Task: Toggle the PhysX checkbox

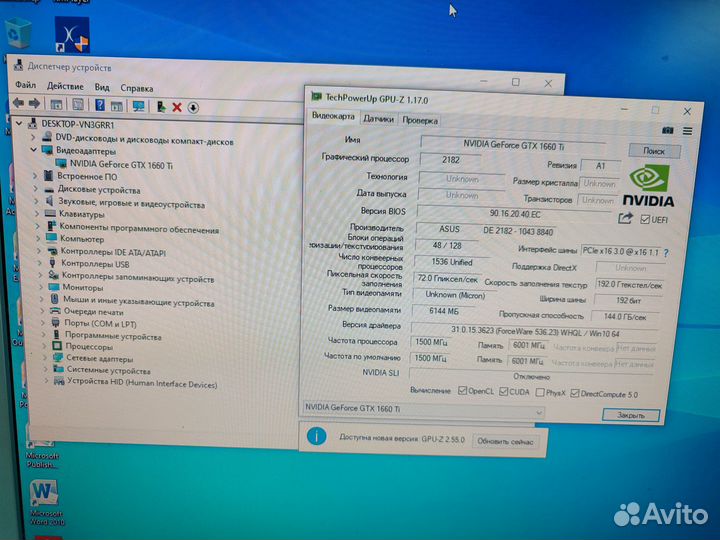Action: coord(540,393)
